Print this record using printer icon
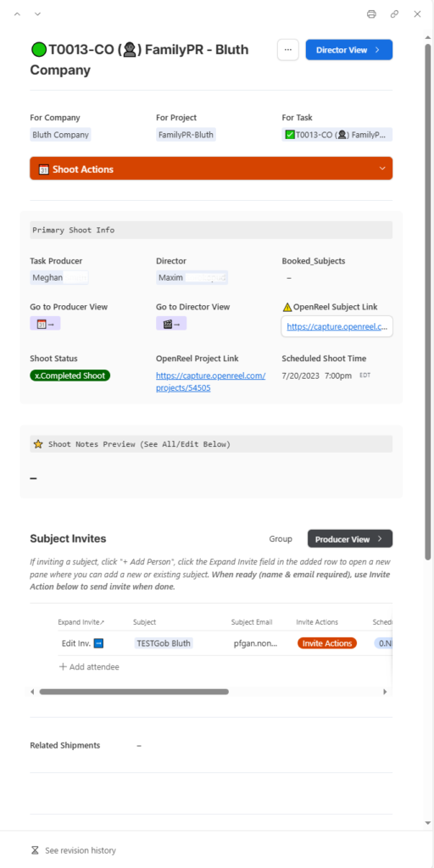434x868 pixels. [371, 14]
